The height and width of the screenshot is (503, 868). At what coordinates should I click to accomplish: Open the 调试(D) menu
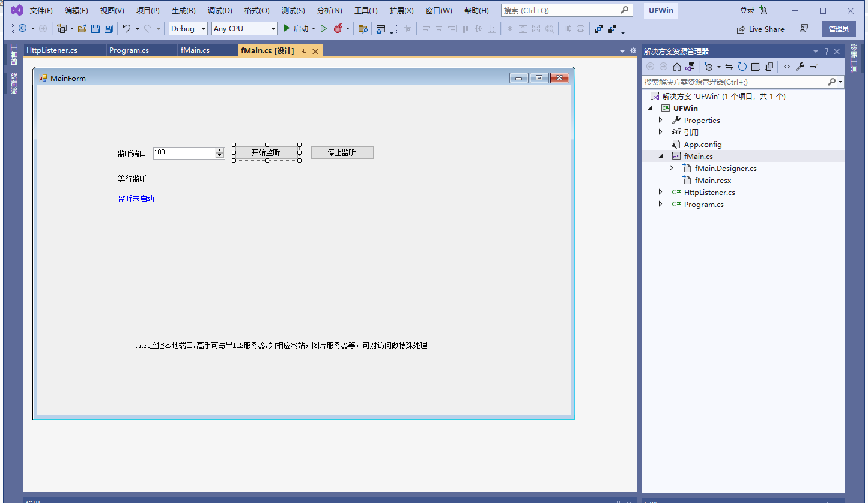point(220,11)
